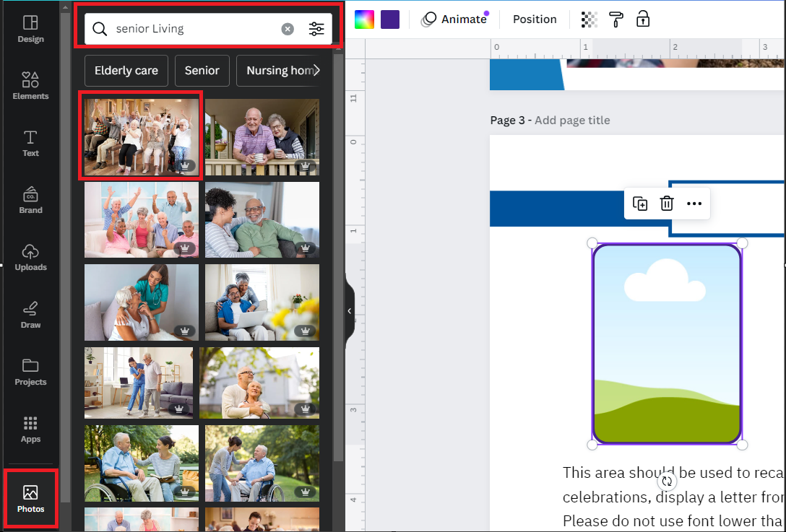Select photo of elderly couple on porch
Screen dimensions: 786x532
pos(262,136)
